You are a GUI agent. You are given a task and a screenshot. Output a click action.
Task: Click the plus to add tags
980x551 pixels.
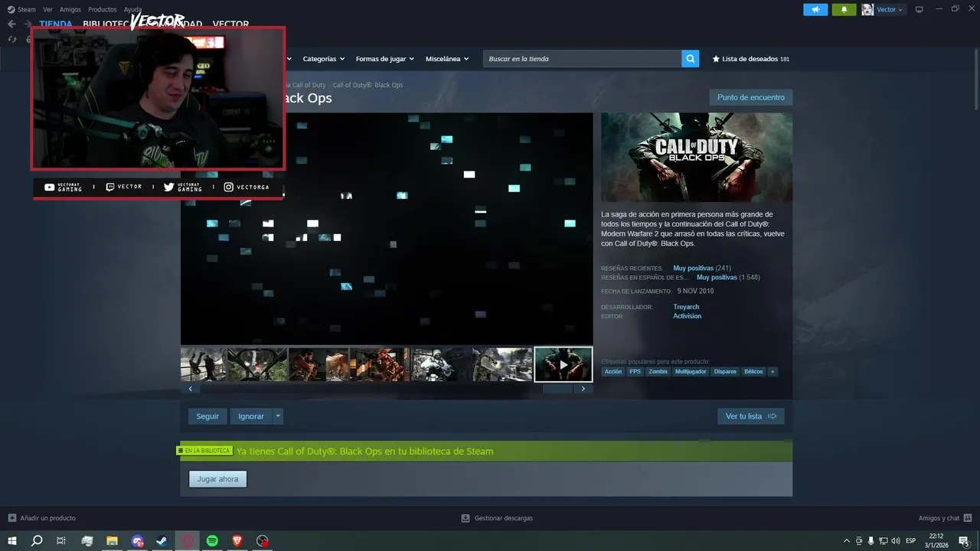(x=773, y=371)
